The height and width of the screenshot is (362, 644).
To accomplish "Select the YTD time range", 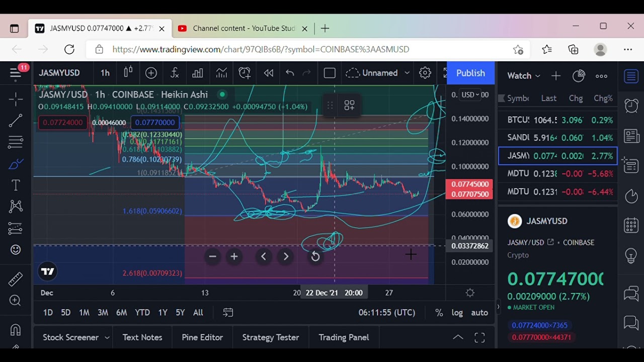I will tap(142, 313).
